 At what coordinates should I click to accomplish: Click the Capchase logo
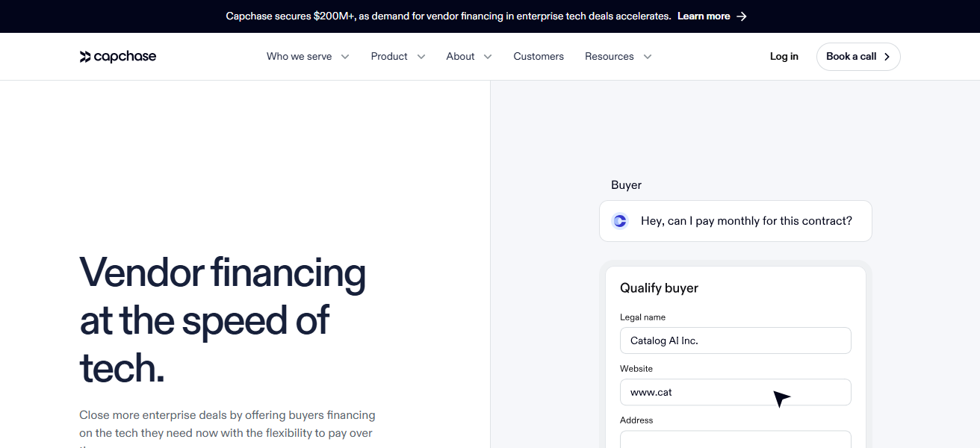118,57
